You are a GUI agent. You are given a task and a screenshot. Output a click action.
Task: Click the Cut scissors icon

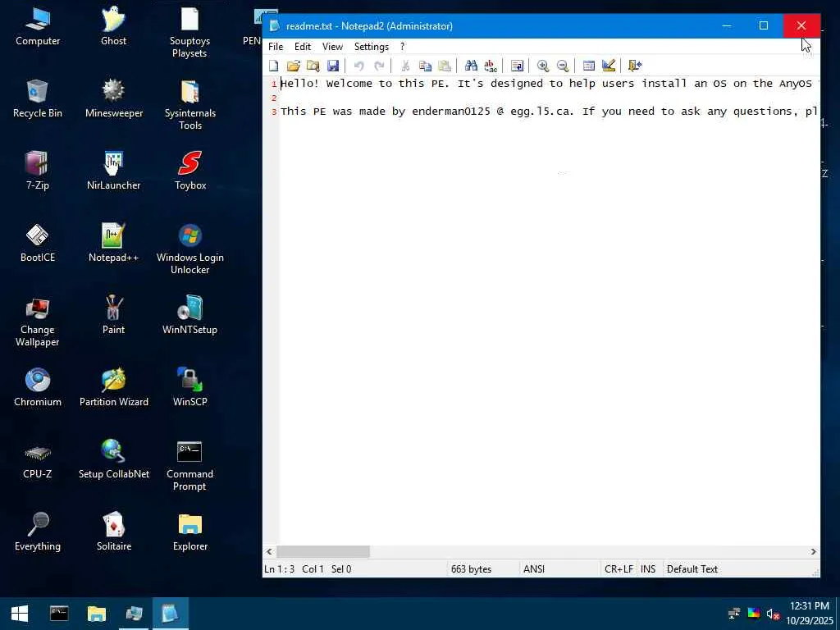point(405,66)
